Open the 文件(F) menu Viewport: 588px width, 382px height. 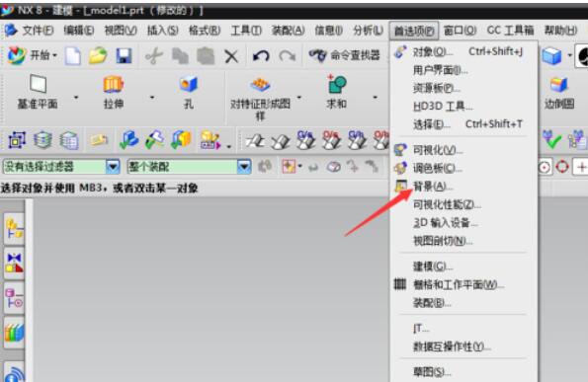(38, 31)
